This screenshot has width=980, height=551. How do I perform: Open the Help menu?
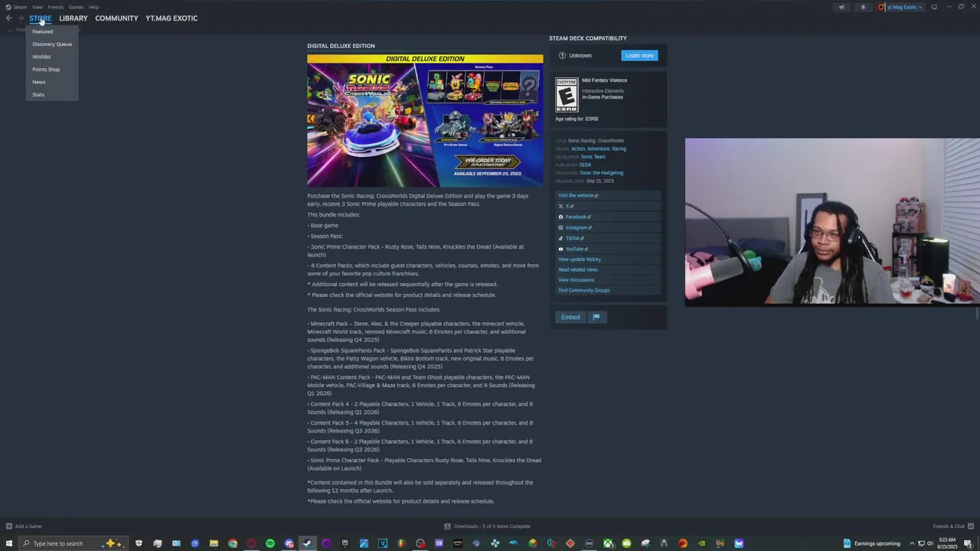[x=93, y=7]
